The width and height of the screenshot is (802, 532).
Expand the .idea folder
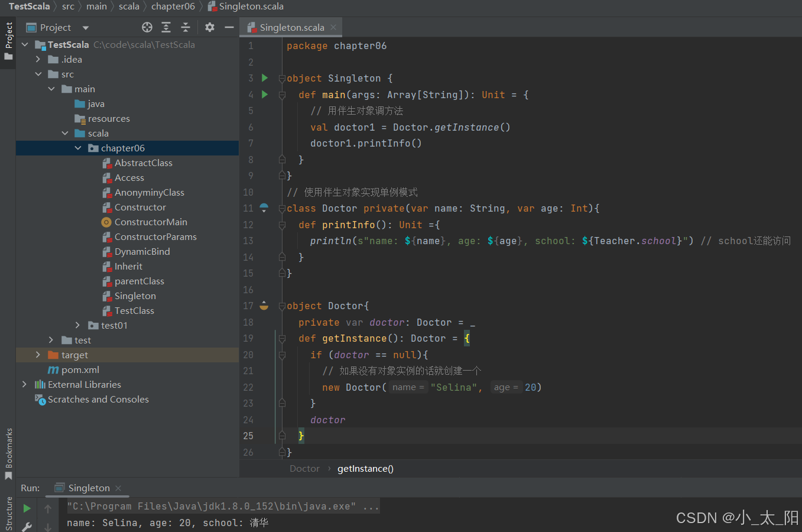click(38, 60)
